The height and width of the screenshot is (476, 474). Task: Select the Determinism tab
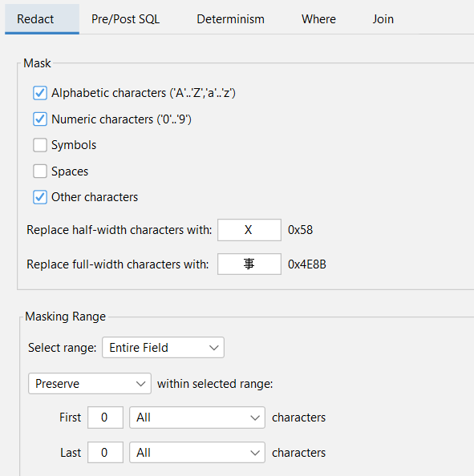[x=231, y=19]
